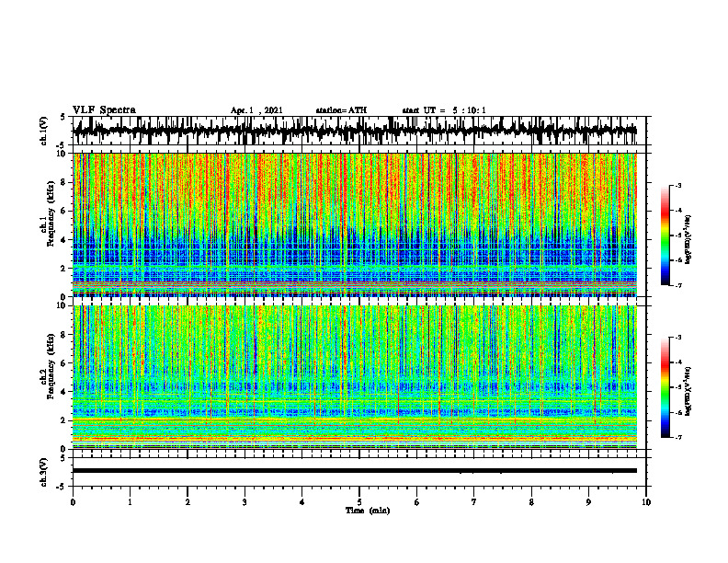Image resolution: width=728 pixels, height=563 pixels.
Task: Click the "-7" label on ch.2 color bar
Action: (x=678, y=438)
